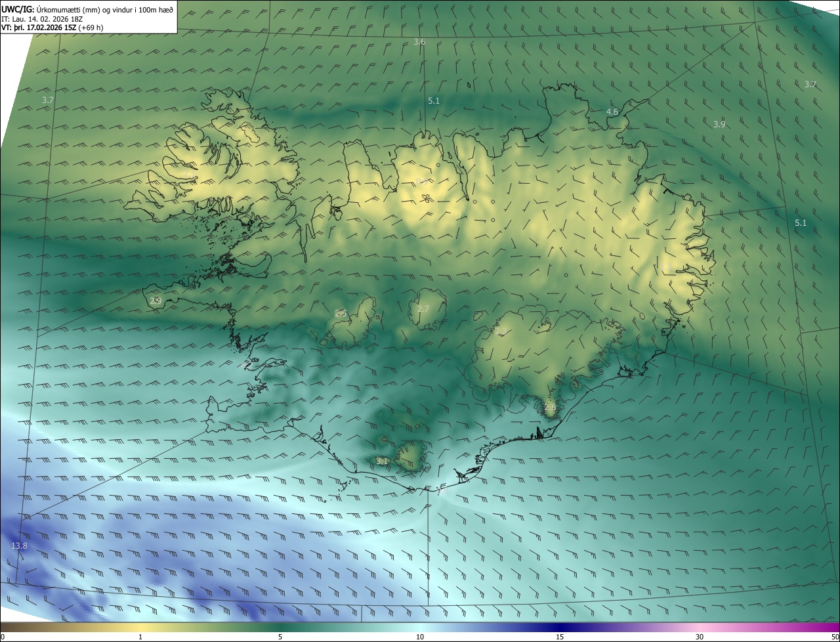Image resolution: width=840 pixels, height=642 pixels.
Task: Click the 2.5 value label on the glacier outline
Action: click(341, 313)
